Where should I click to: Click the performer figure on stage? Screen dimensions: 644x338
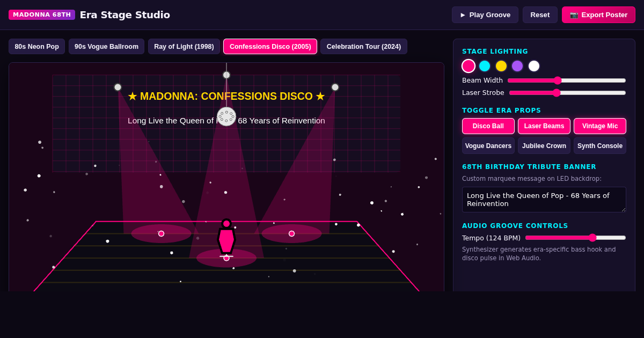(226, 238)
